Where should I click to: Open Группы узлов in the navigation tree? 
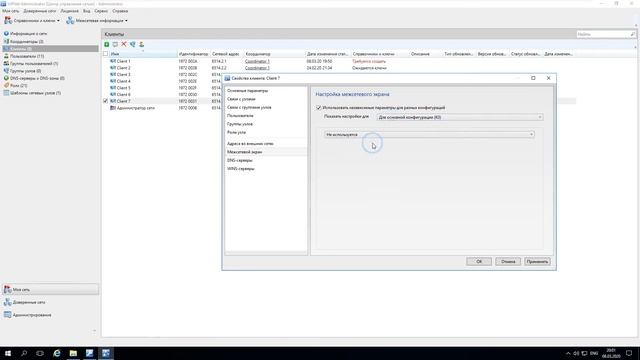coord(25,71)
